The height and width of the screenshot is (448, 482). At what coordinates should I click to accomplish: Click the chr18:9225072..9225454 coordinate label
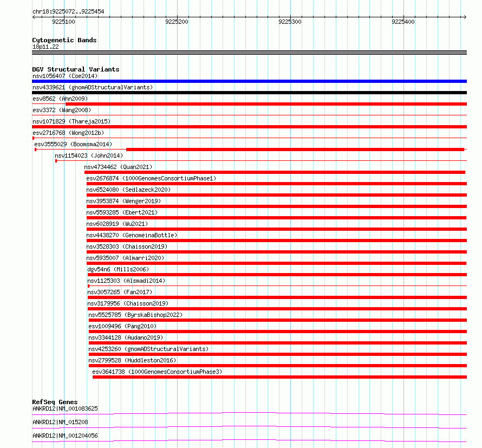68,11
